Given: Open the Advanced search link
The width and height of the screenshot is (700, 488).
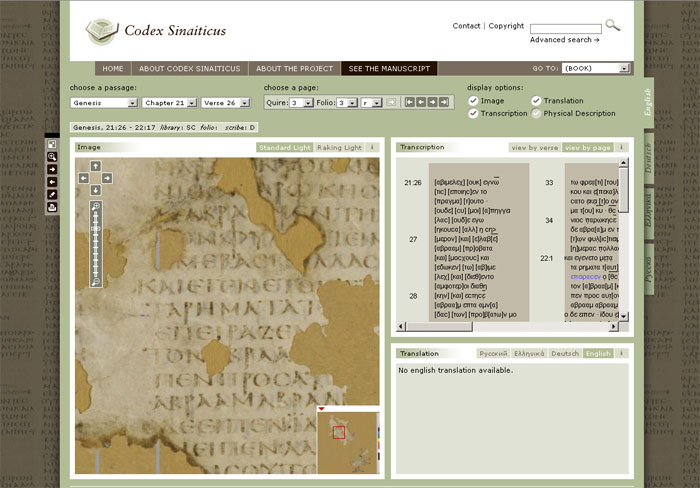Looking at the screenshot, I should coord(564,40).
